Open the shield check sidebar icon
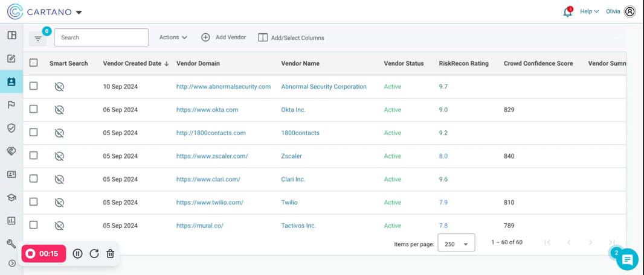This screenshot has width=644, height=275. (x=11, y=128)
